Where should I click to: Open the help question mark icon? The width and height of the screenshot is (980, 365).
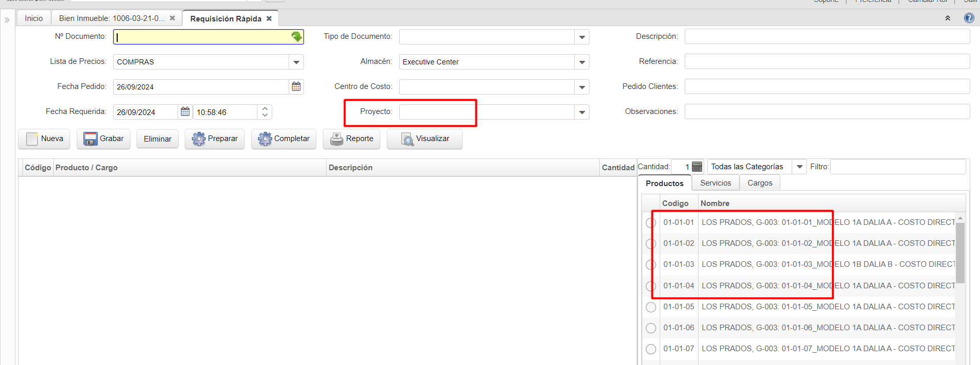click(x=969, y=18)
